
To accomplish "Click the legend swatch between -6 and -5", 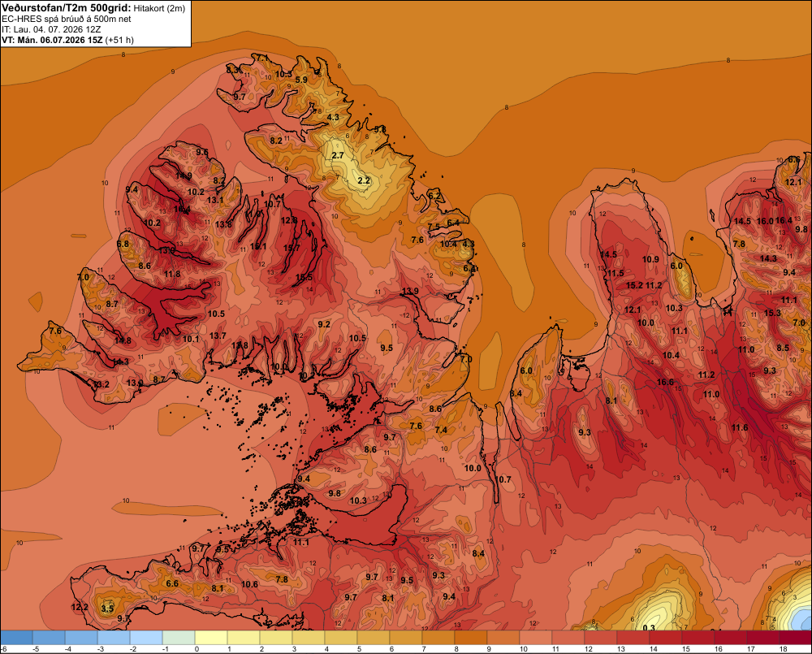I will point(16,638).
